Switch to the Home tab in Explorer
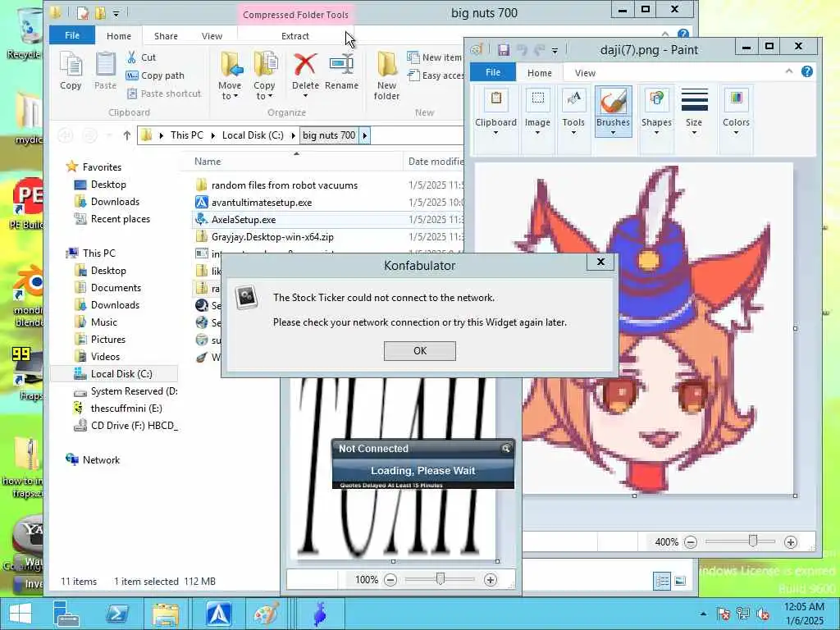This screenshot has width=840, height=630. 118,36
